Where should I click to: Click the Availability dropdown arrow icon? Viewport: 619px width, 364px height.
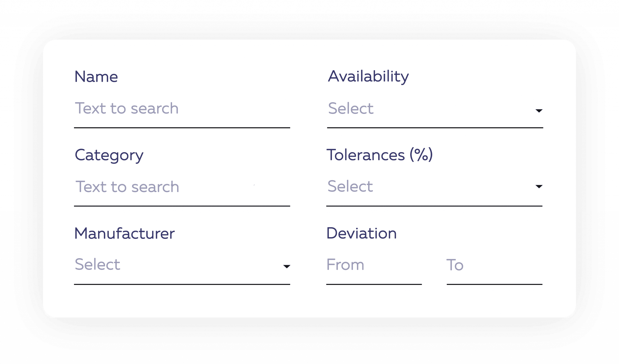pos(539,111)
